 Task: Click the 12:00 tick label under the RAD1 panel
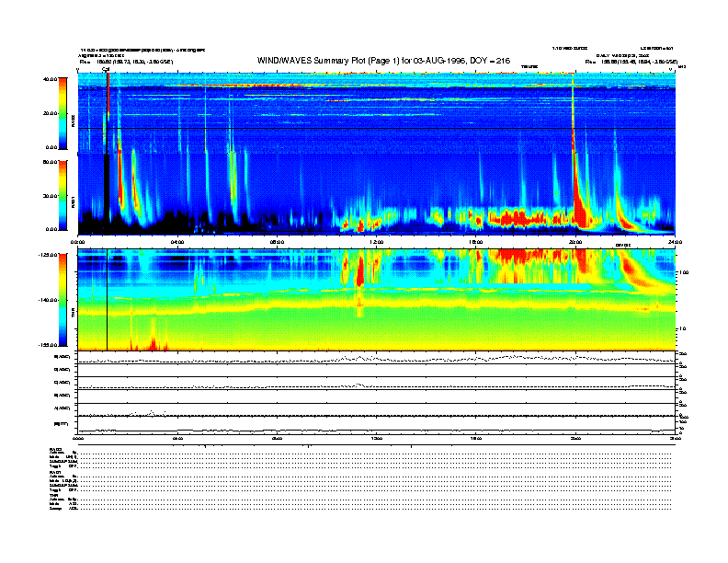coord(377,242)
